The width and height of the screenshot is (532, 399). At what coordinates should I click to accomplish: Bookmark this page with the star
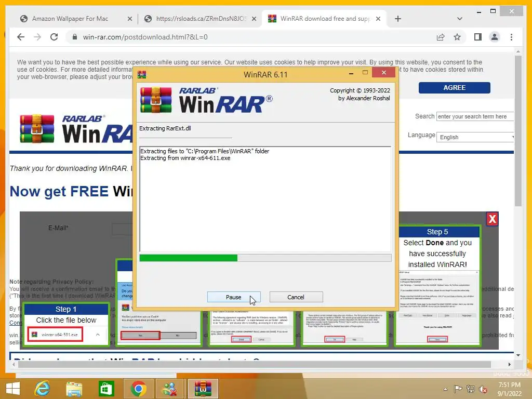457,37
